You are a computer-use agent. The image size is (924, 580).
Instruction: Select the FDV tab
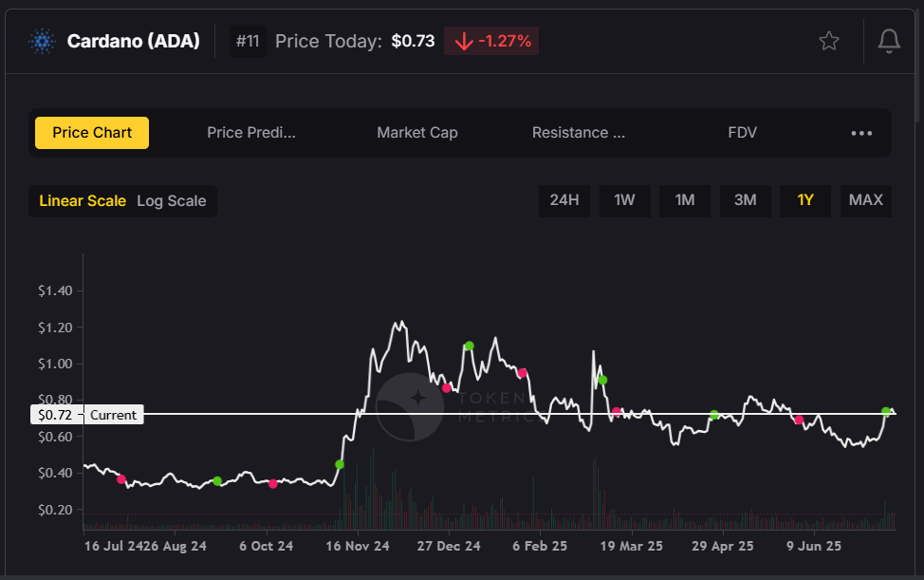[743, 133]
